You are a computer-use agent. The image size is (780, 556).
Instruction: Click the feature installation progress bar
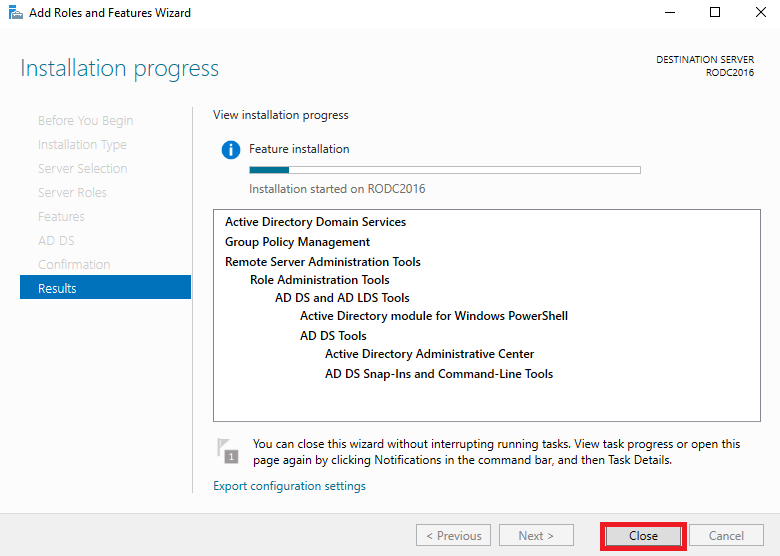coord(445,170)
